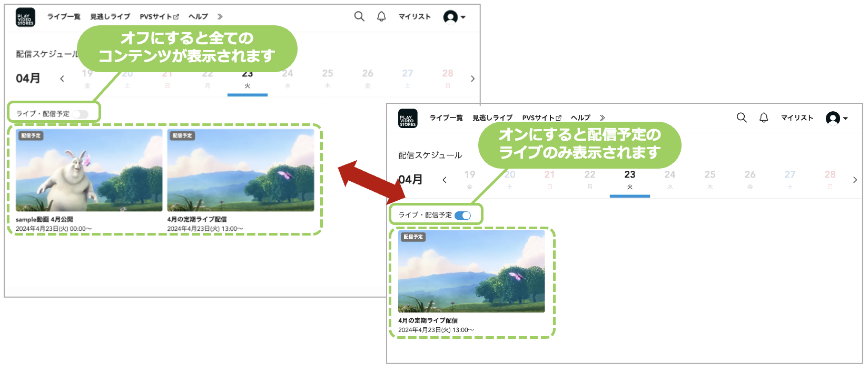The width and height of the screenshot is (868, 371).
Task: Select date 26 金 in left window
Action: click(x=368, y=79)
